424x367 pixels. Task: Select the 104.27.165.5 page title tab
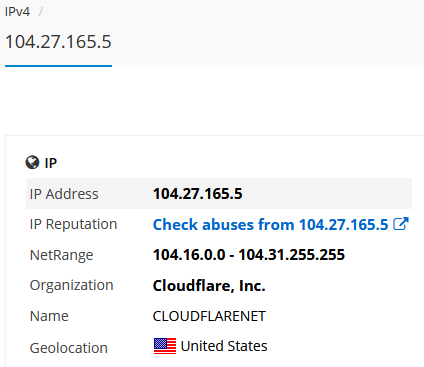(x=58, y=42)
